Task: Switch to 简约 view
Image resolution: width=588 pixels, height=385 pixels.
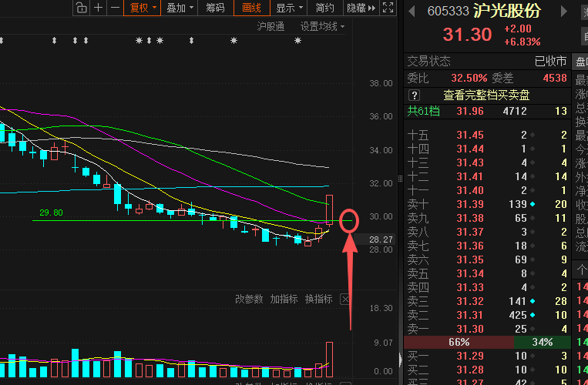Action: click(x=324, y=8)
